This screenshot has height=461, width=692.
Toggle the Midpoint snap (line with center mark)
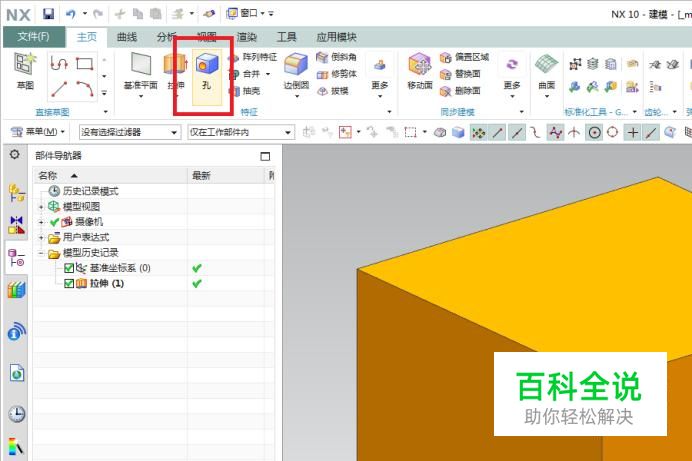tap(517, 132)
